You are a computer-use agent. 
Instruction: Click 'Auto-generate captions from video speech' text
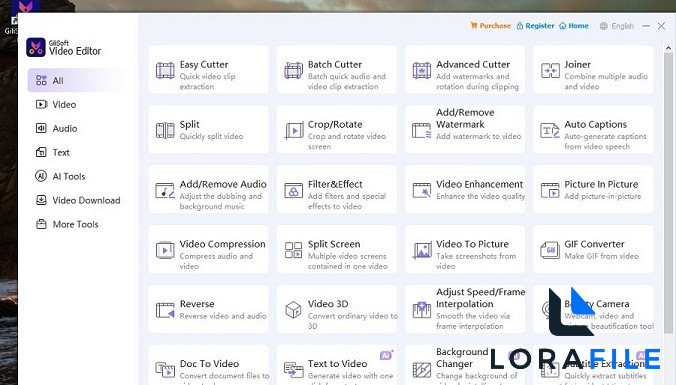pos(605,141)
